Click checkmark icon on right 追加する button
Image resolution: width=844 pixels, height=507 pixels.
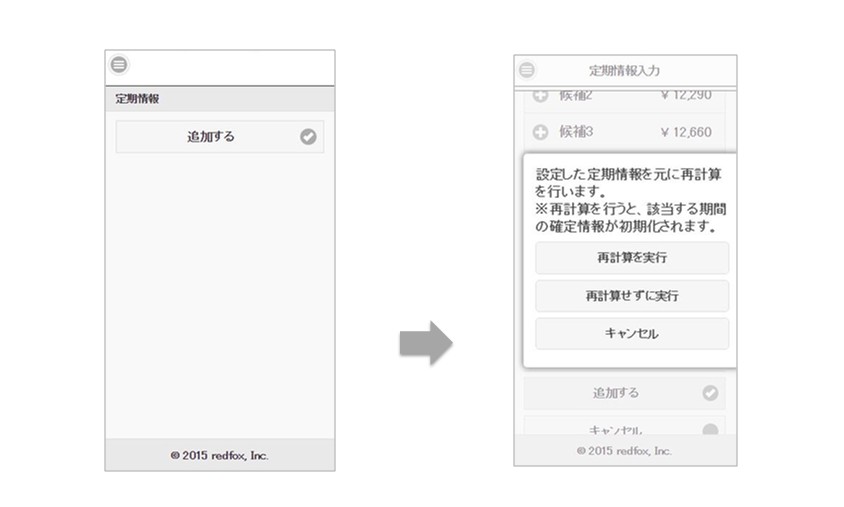tap(710, 393)
